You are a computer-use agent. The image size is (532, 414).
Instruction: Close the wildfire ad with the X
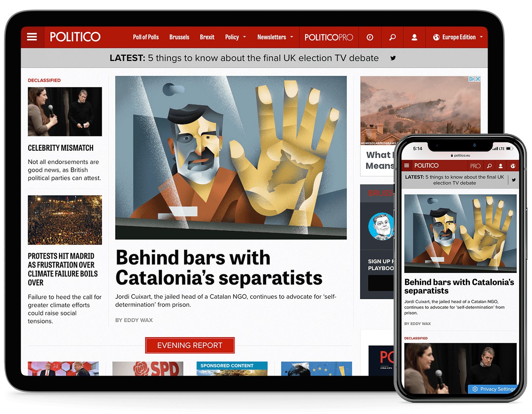pyautogui.click(x=478, y=79)
